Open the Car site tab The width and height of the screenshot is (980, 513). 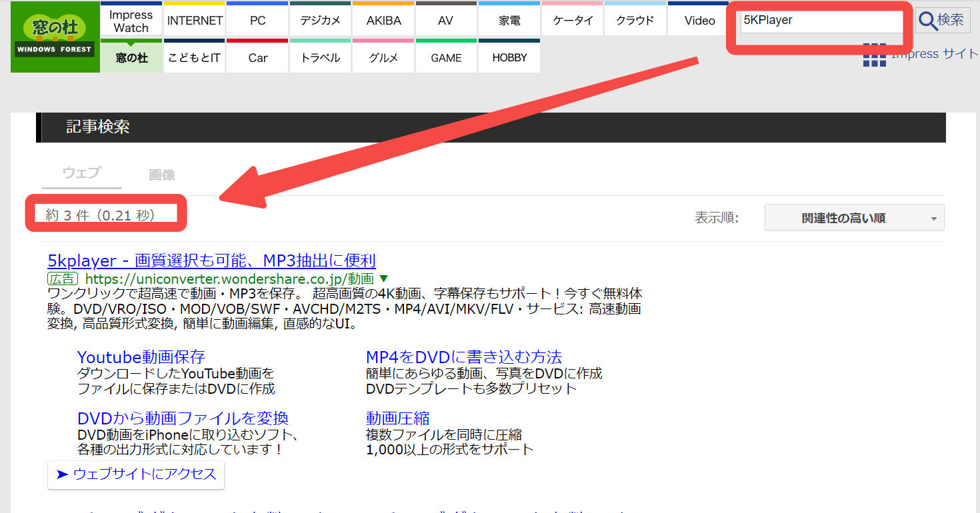tap(257, 56)
